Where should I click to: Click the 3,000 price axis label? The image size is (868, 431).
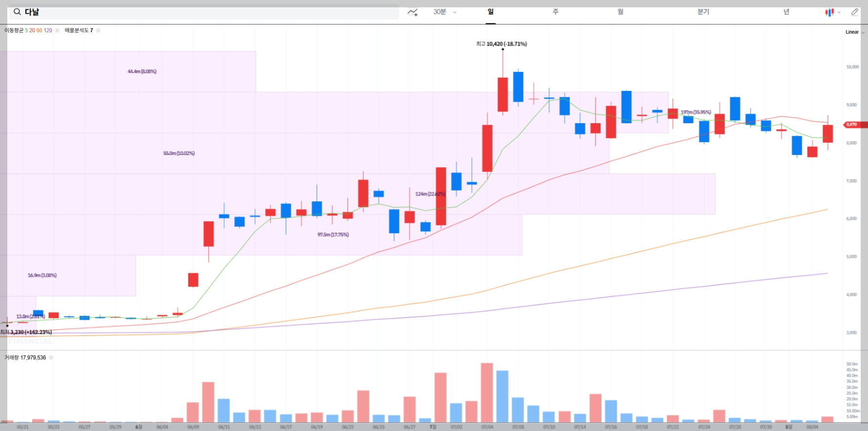pyautogui.click(x=851, y=333)
